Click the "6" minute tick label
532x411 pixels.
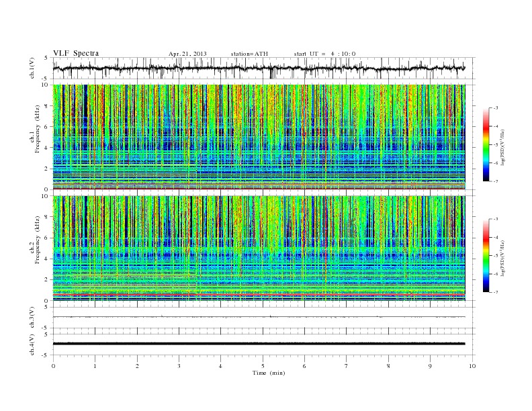coord(304,366)
